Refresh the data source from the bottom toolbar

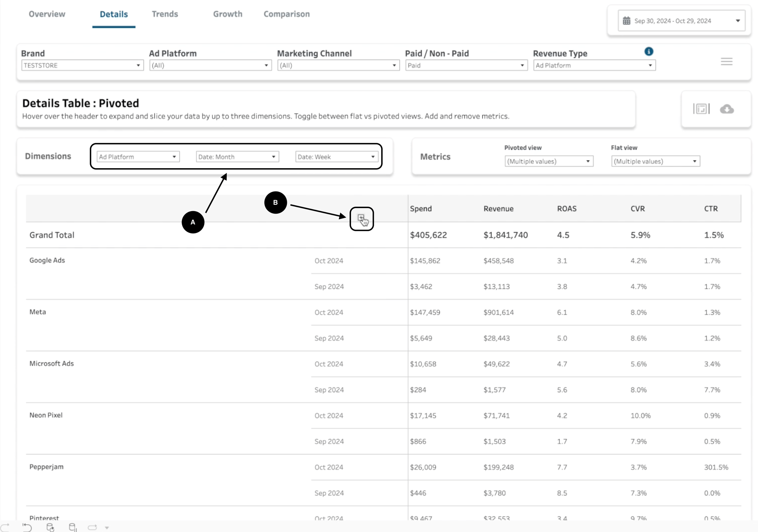tap(50, 527)
